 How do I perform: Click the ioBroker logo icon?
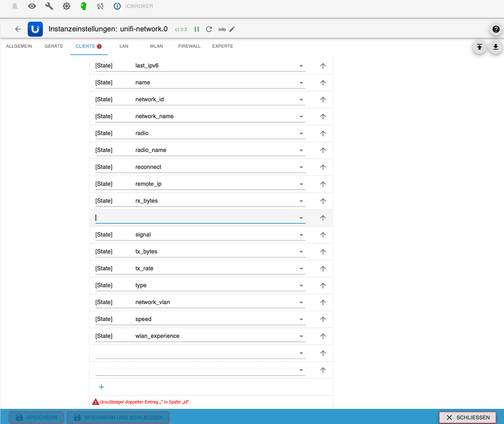pyautogui.click(x=117, y=6)
